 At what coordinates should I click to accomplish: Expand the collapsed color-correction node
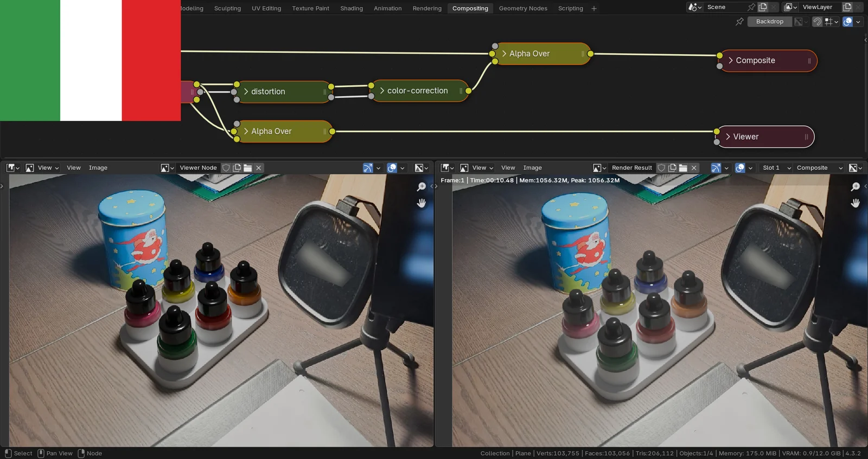click(382, 91)
